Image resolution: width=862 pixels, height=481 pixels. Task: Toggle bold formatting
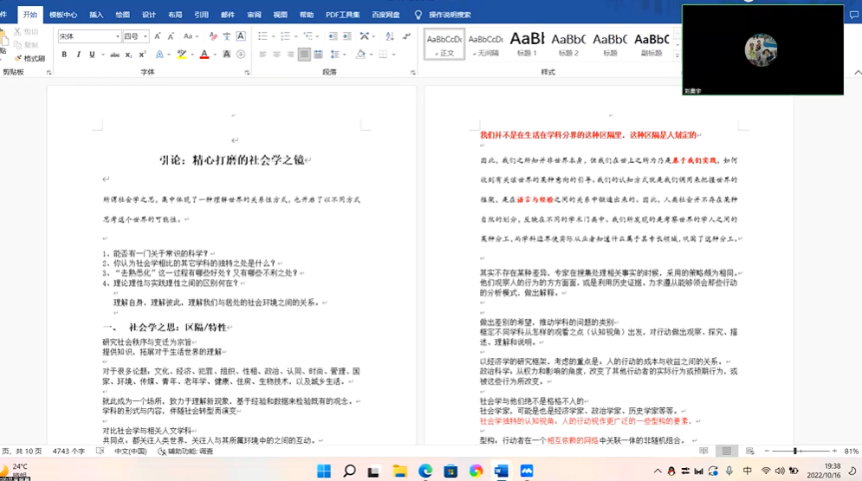click(64, 54)
